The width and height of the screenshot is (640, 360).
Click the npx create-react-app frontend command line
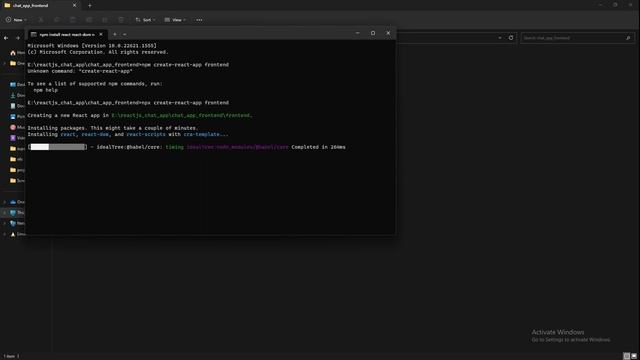coord(128,103)
